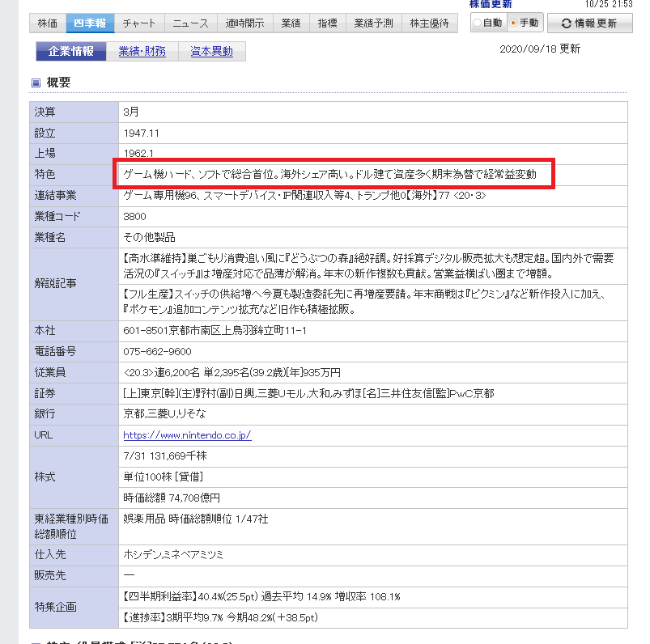Click the 情報更新 refresh button

pyautogui.click(x=590, y=23)
